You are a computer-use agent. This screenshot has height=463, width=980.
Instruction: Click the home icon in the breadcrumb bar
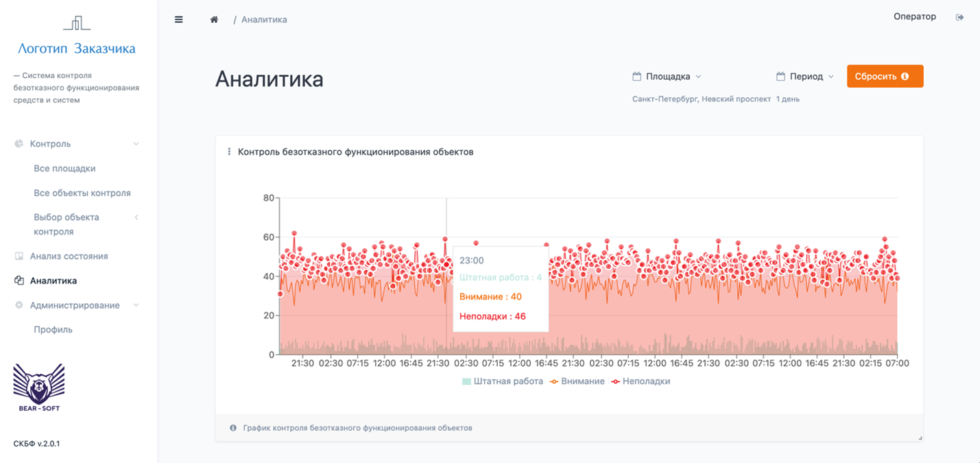point(214,19)
